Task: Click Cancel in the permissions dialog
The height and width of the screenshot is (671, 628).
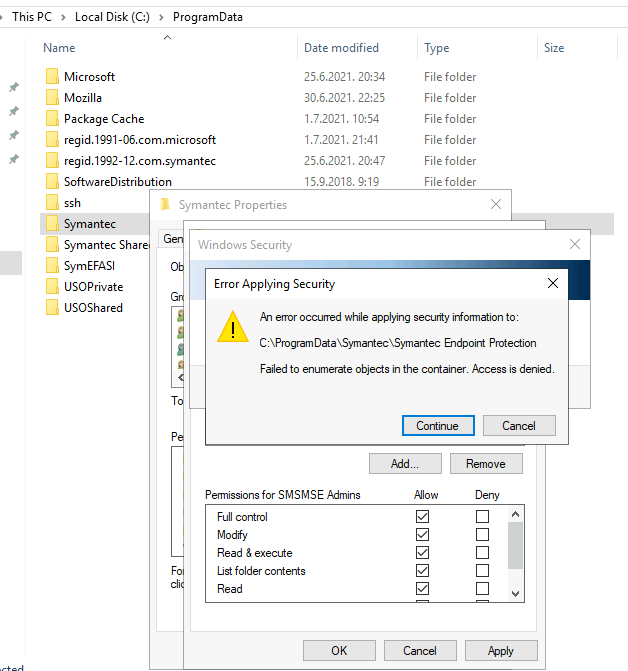Action: (420, 650)
